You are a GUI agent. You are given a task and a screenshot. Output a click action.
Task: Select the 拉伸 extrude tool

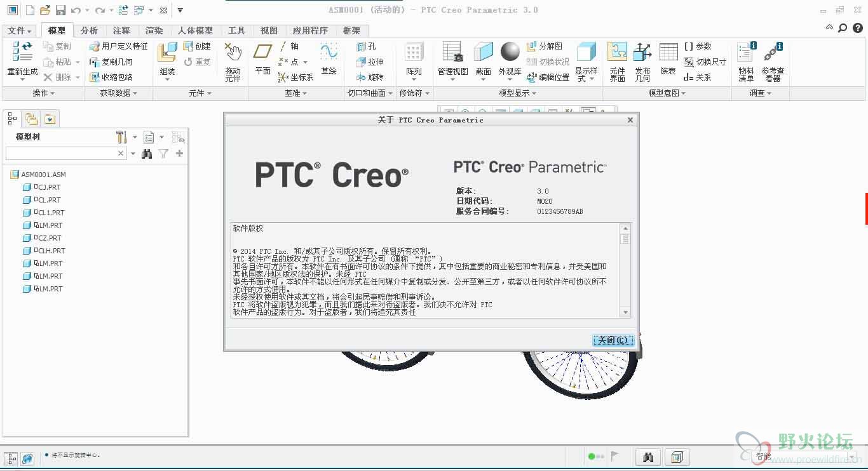(x=370, y=62)
